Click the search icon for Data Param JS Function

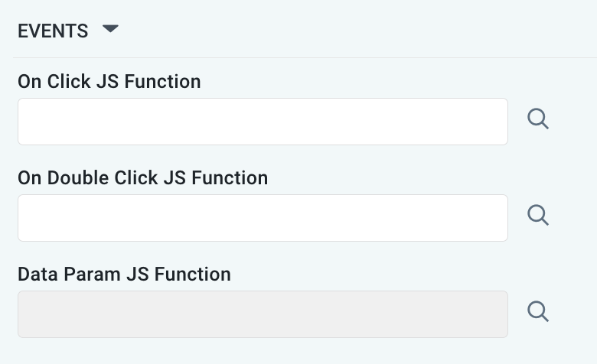click(x=538, y=311)
